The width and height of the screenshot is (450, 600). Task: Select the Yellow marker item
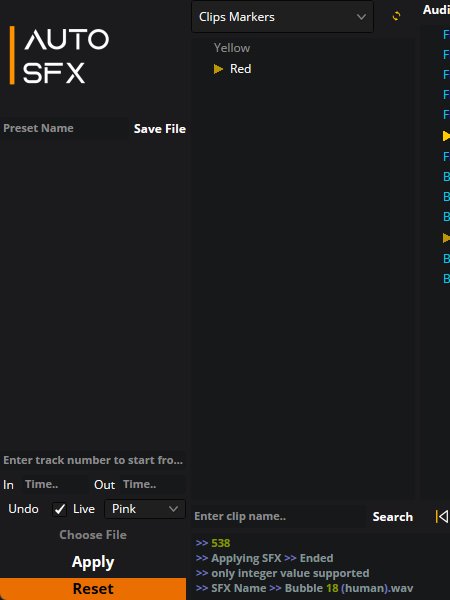pyautogui.click(x=232, y=48)
